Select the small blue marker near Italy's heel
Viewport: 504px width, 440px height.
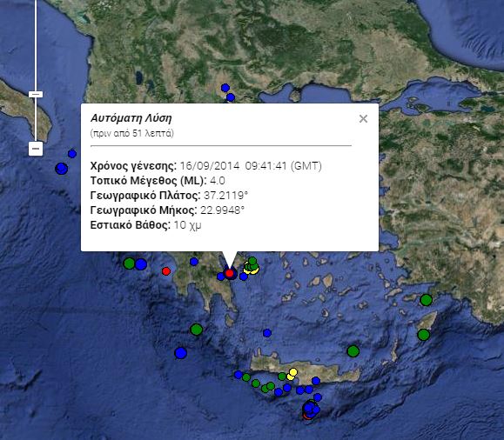[72, 154]
